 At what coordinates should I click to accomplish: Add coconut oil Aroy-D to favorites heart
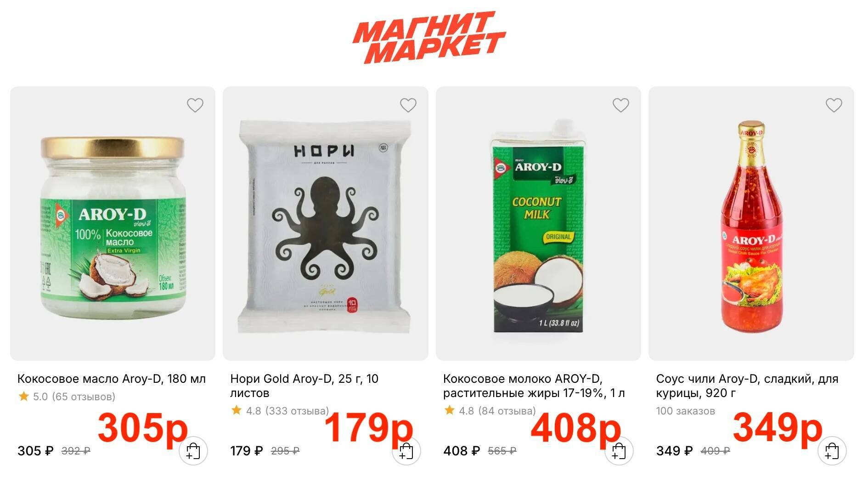coord(195,105)
